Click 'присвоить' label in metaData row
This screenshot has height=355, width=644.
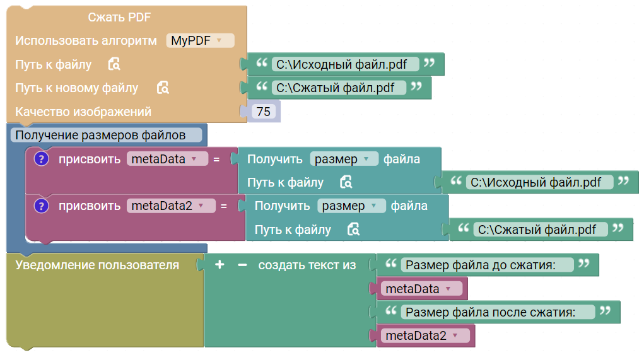tap(89, 159)
